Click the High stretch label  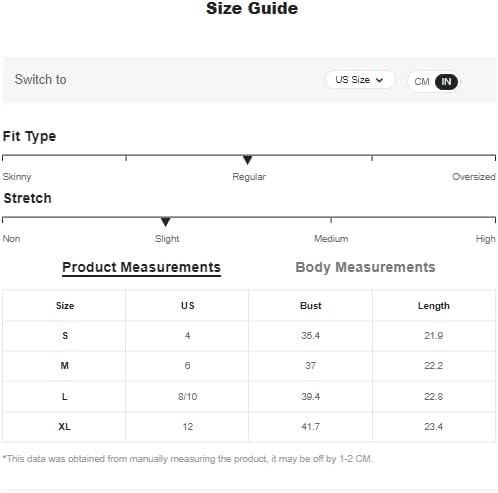(x=485, y=239)
